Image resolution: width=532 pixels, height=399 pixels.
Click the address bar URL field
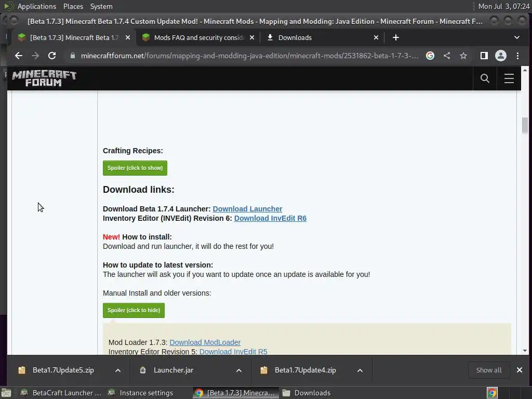[249, 56]
